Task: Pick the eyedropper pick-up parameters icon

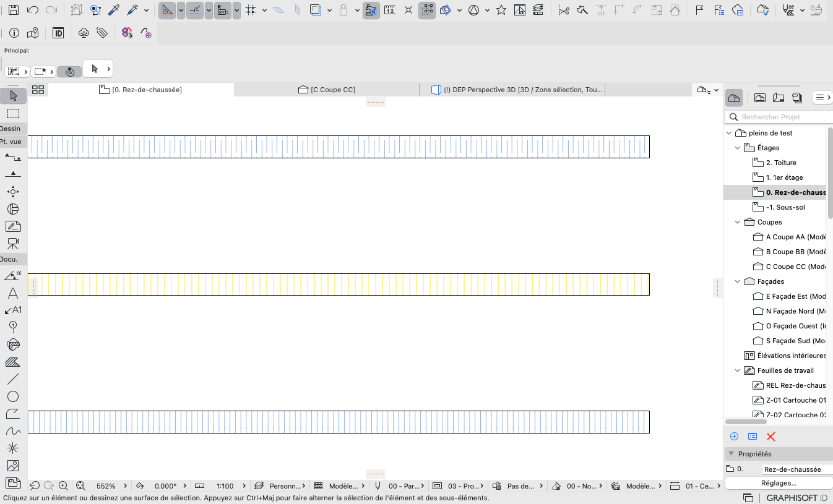Action: [113, 10]
